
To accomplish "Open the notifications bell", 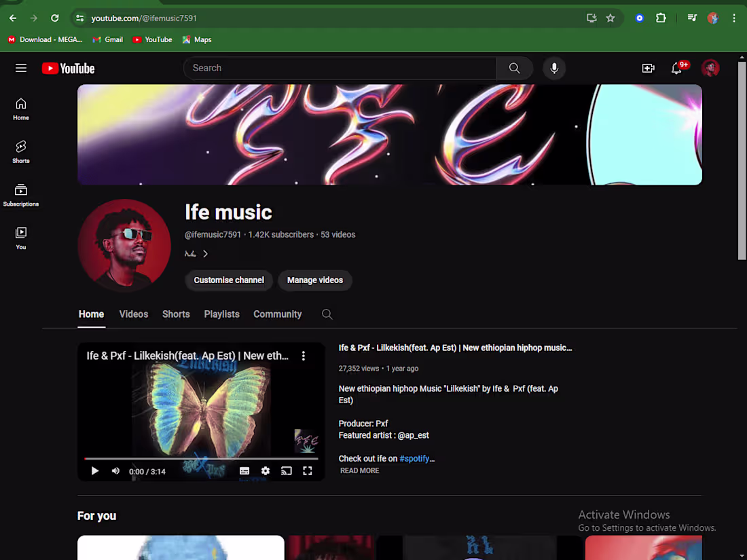I will click(676, 68).
